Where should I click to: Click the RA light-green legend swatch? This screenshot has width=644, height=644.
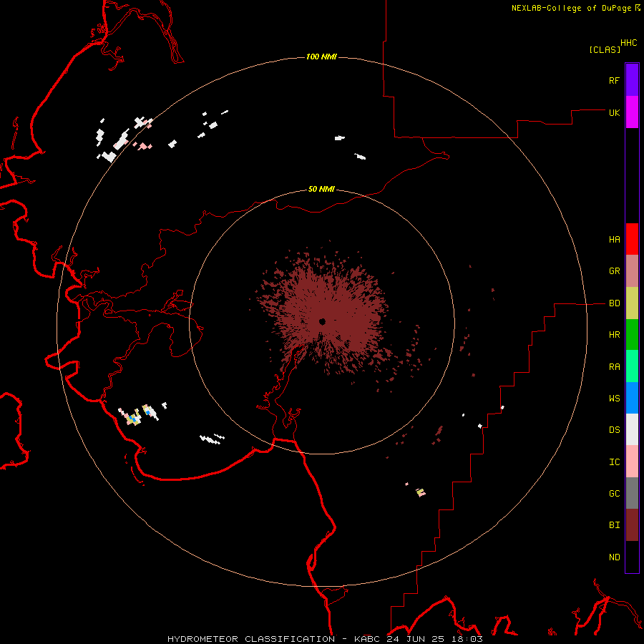click(632, 366)
